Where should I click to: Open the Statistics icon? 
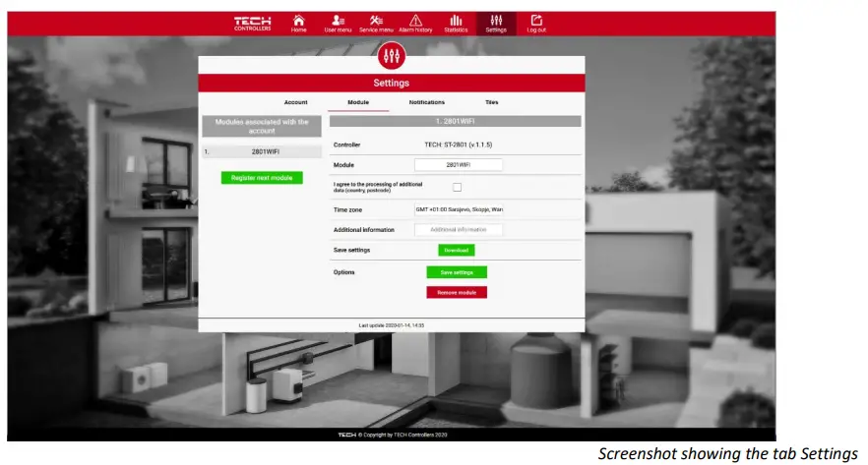(x=456, y=24)
